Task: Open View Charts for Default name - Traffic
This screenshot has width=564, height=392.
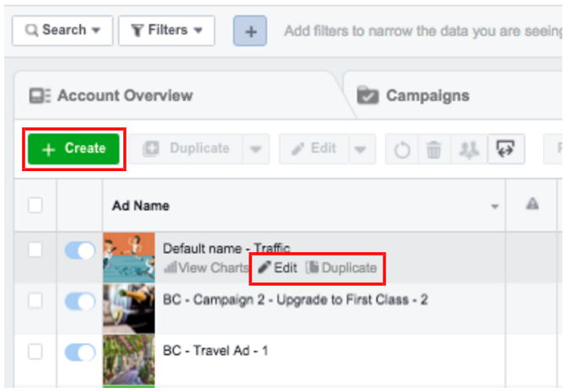Action: 206,267
